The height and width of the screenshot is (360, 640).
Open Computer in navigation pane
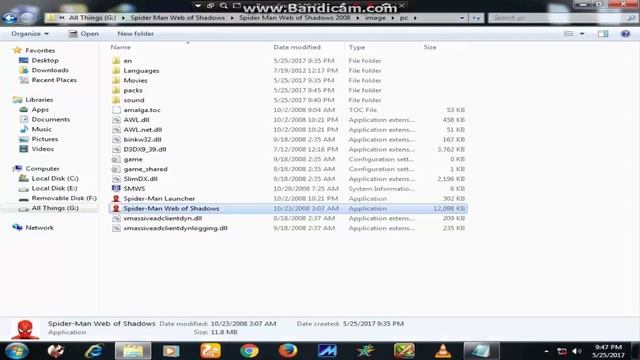point(42,169)
